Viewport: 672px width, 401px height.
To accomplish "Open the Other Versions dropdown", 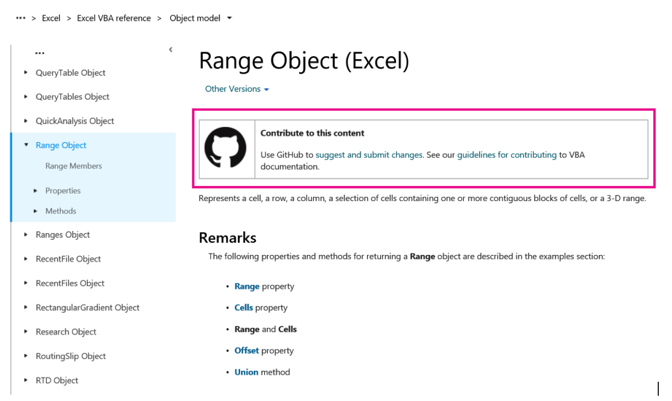I will (x=237, y=89).
